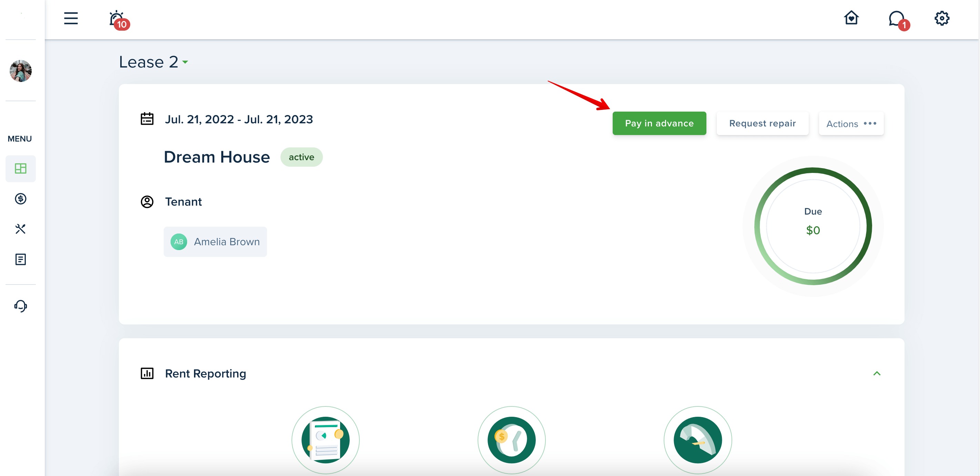Open the maintenance tools icon in sidebar

pos(21,229)
